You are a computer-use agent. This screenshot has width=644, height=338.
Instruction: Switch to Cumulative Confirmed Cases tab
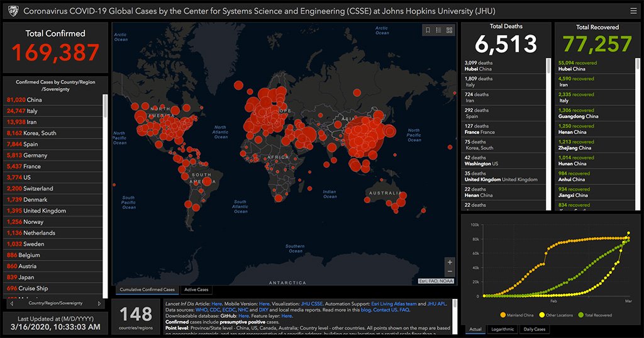pos(147,290)
